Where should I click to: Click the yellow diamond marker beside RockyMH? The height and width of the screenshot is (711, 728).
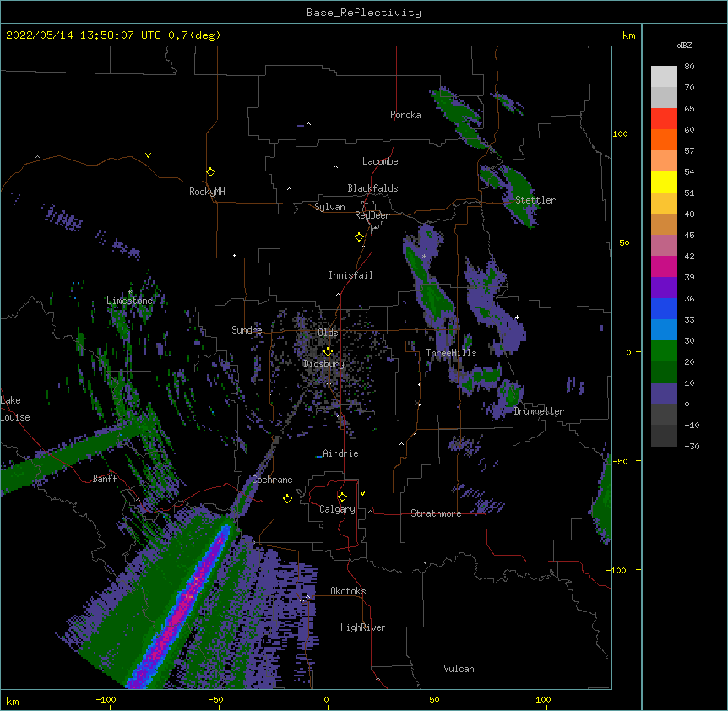pyautogui.click(x=211, y=172)
